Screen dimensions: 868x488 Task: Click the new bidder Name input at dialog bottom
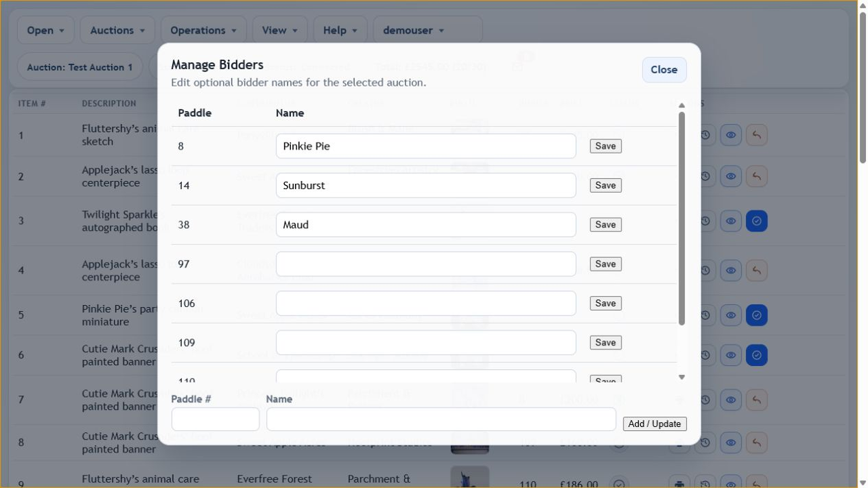(x=441, y=420)
